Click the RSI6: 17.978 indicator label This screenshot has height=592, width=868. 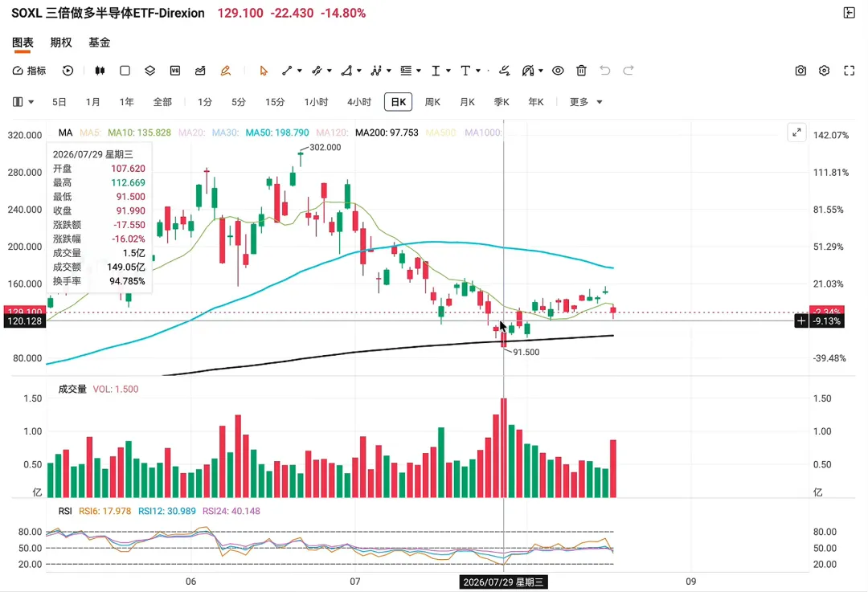click(105, 511)
